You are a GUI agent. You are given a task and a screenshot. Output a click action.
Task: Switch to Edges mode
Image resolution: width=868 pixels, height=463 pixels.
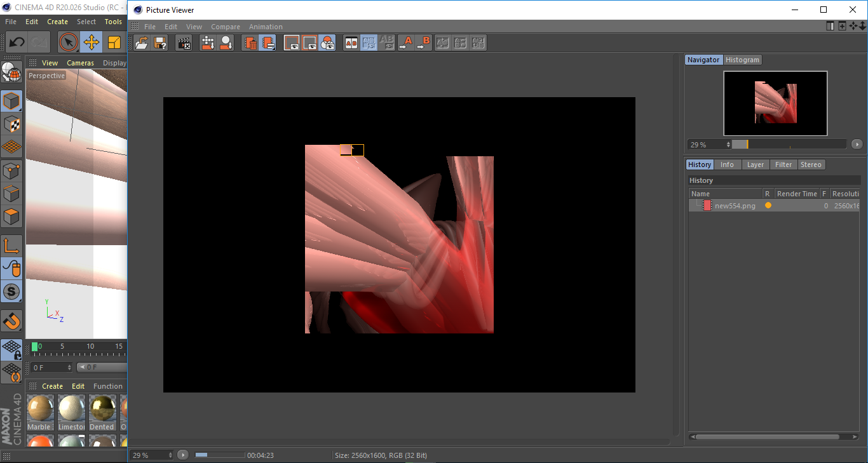tap(11, 193)
